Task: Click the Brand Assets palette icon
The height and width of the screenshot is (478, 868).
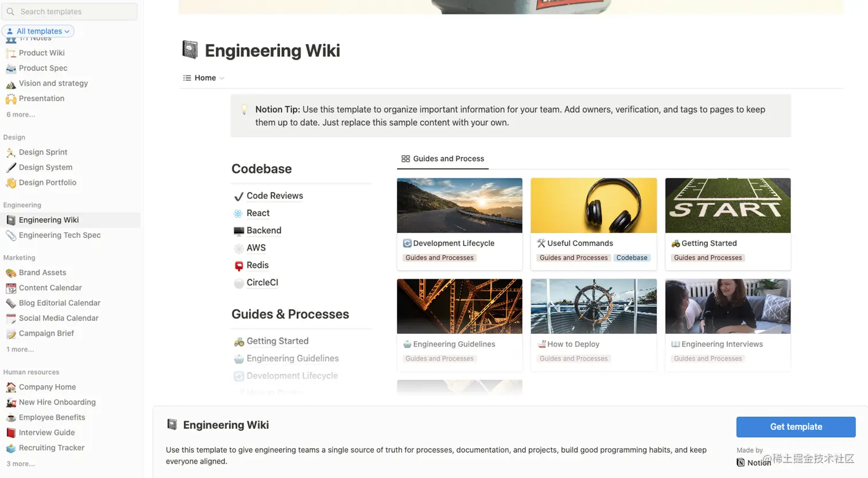Action: point(11,272)
